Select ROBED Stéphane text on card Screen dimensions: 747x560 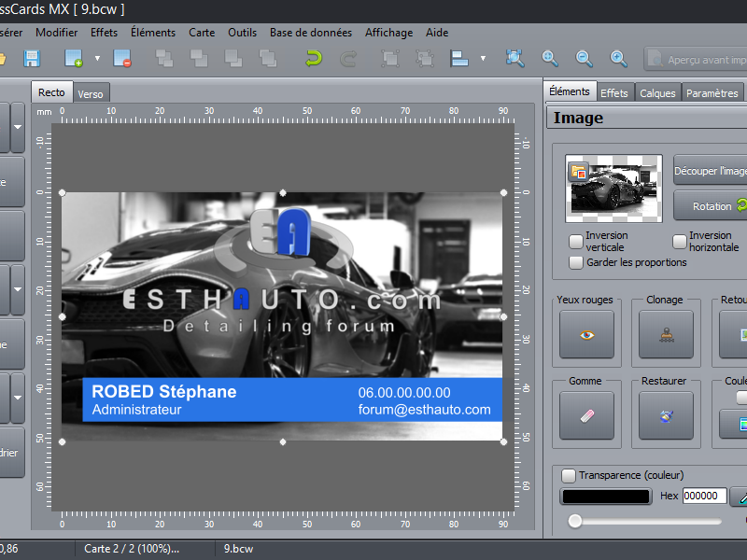[164, 391]
